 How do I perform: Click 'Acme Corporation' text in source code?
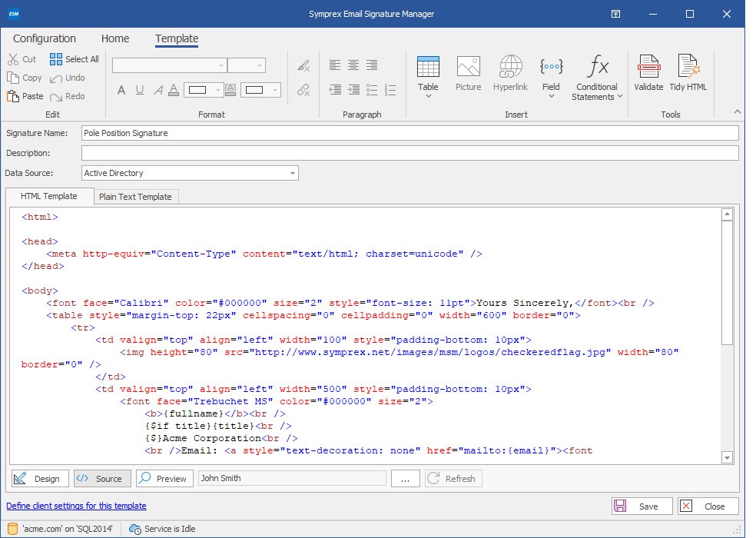click(x=211, y=438)
